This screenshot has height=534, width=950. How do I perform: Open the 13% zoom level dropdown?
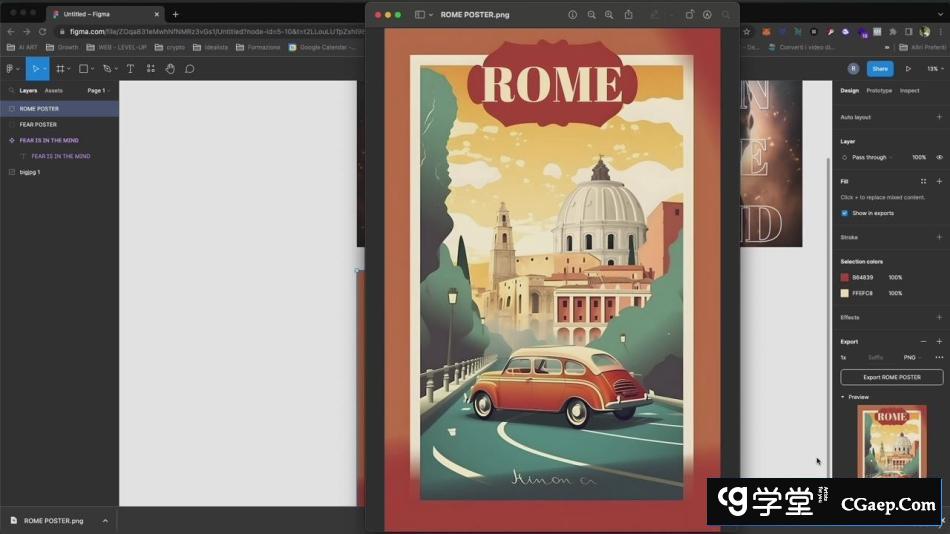[933, 69]
